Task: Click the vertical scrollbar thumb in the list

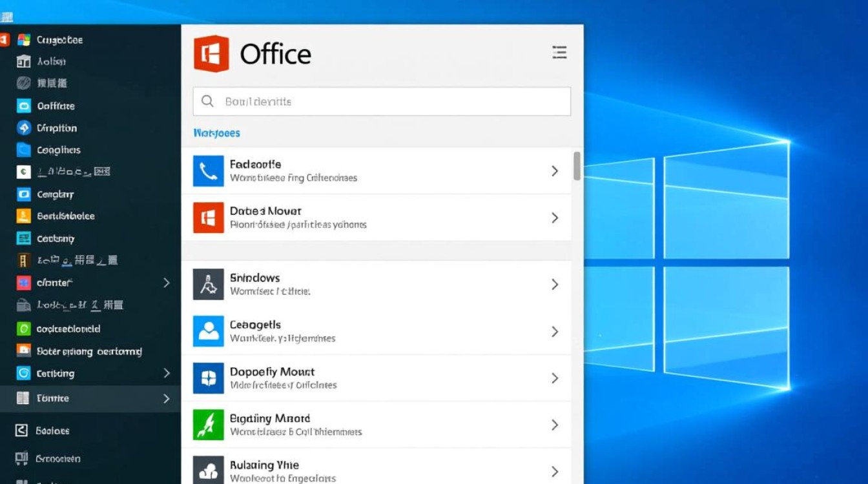Action: point(577,166)
